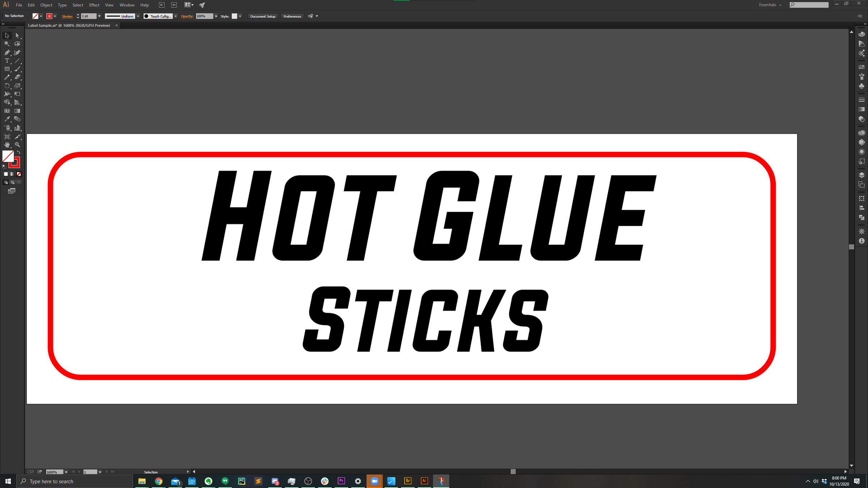Select the Magic Wand tool
Viewport: 868px width, 488px height.
pyautogui.click(x=7, y=44)
